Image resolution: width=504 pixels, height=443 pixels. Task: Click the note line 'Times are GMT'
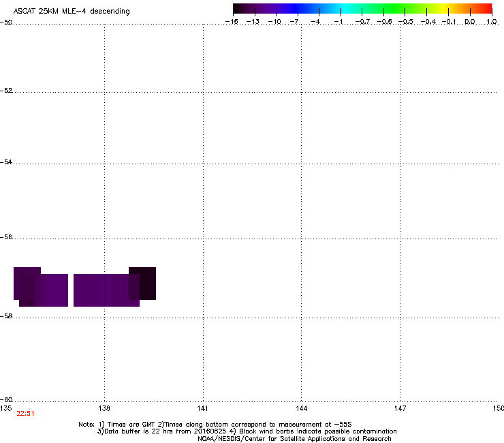(131, 425)
